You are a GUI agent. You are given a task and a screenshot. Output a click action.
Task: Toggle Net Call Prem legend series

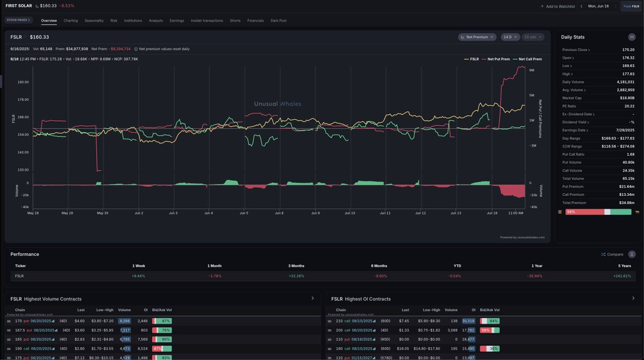(x=527, y=59)
